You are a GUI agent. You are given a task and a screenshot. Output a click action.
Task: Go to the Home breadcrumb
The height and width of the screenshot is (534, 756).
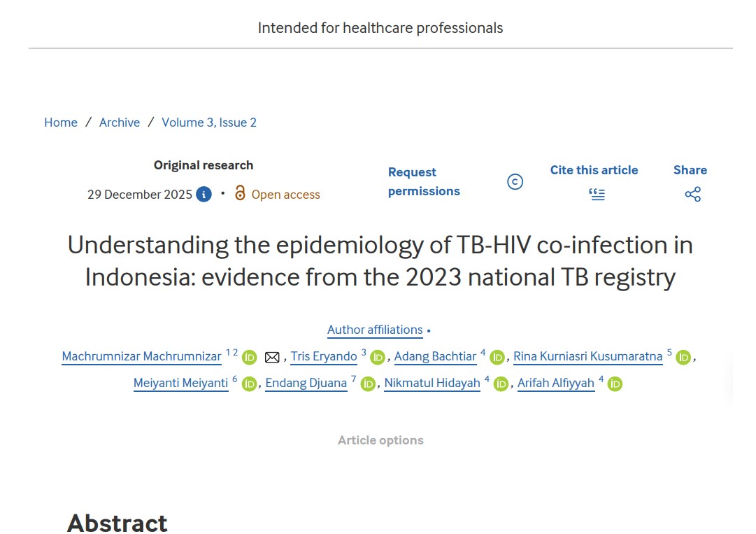point(61,122)
